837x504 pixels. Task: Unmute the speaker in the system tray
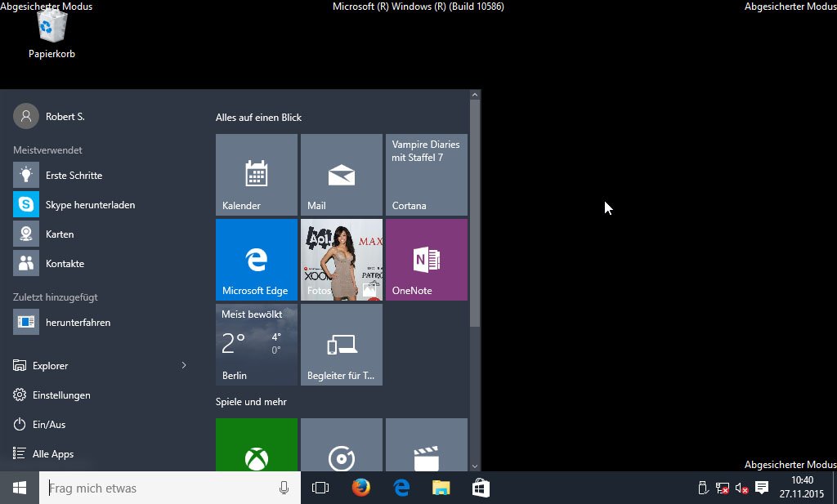click(x=742, y=488)
